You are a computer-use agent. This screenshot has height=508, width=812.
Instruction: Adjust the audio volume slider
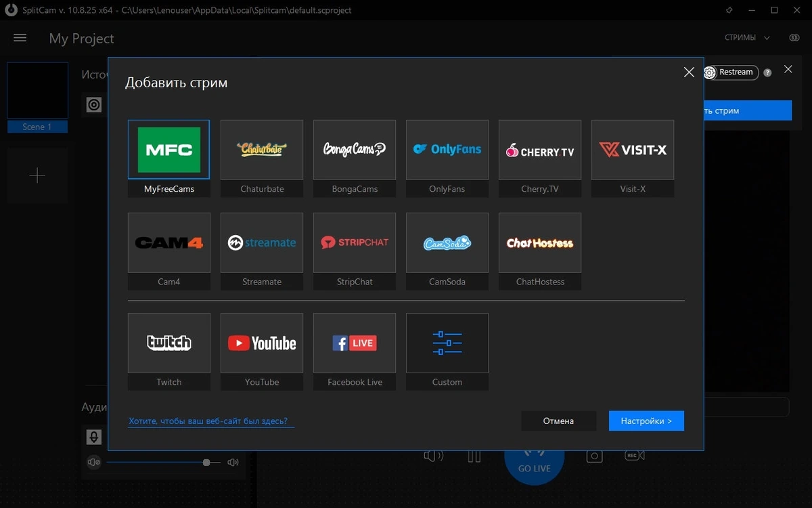click(163, 463)
